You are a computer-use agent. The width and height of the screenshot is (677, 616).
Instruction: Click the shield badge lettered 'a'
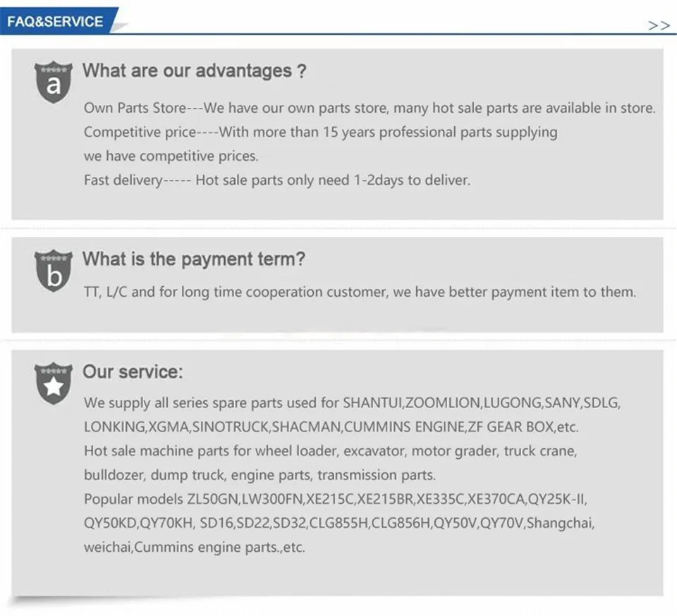point(53,82)
